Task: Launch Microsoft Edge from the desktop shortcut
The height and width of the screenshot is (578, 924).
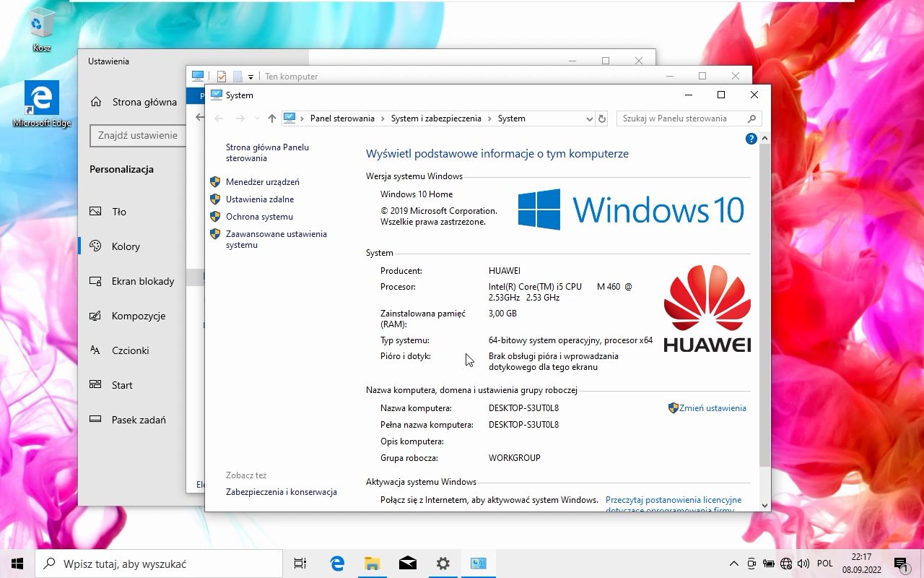Action: tap(42, 104)
